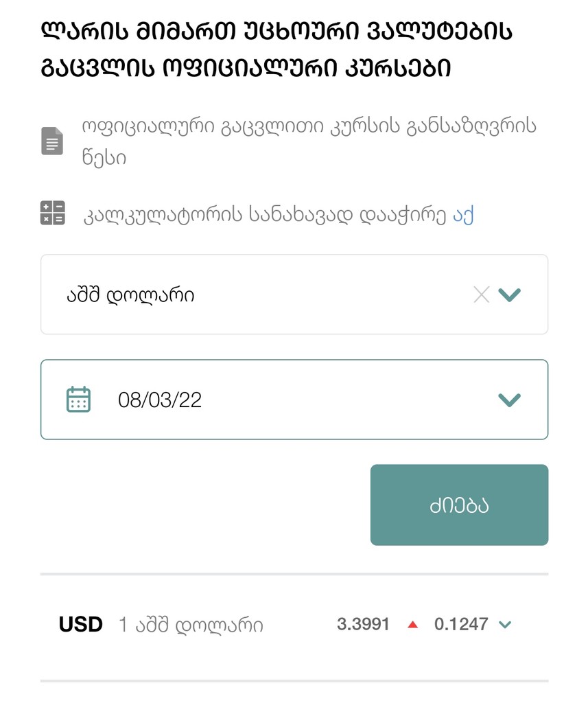Click the კალკულატორის სანახავად დააჭირე text
The image size is (588, 703).
click(264, 215)
